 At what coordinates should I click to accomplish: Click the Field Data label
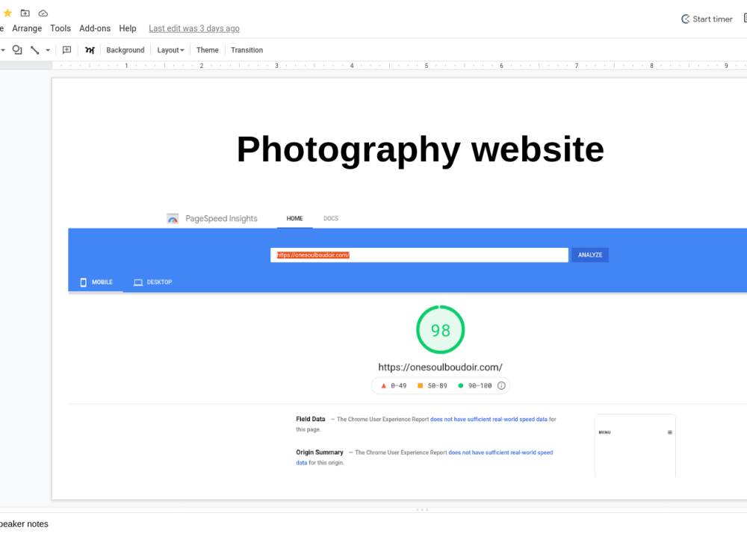(x=311, y=419)
